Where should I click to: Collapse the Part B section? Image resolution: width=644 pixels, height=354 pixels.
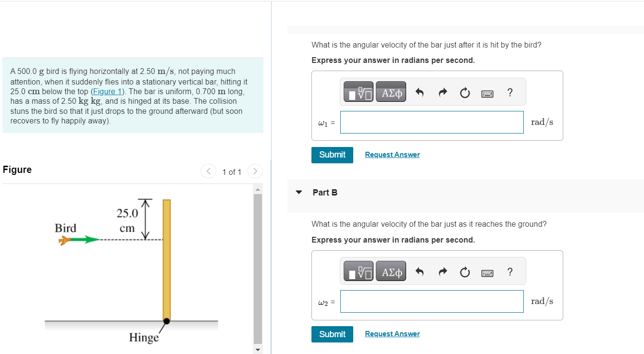[x=299, y=192]
